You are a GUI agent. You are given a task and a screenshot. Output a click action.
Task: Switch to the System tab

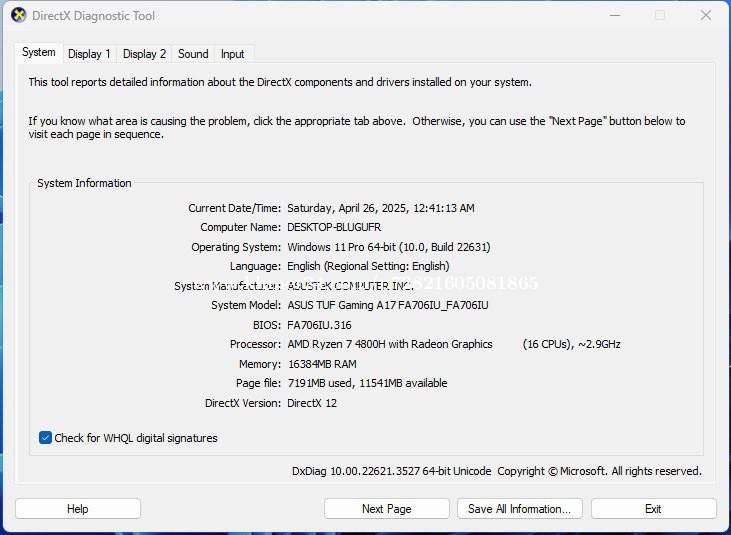(39, 53)
